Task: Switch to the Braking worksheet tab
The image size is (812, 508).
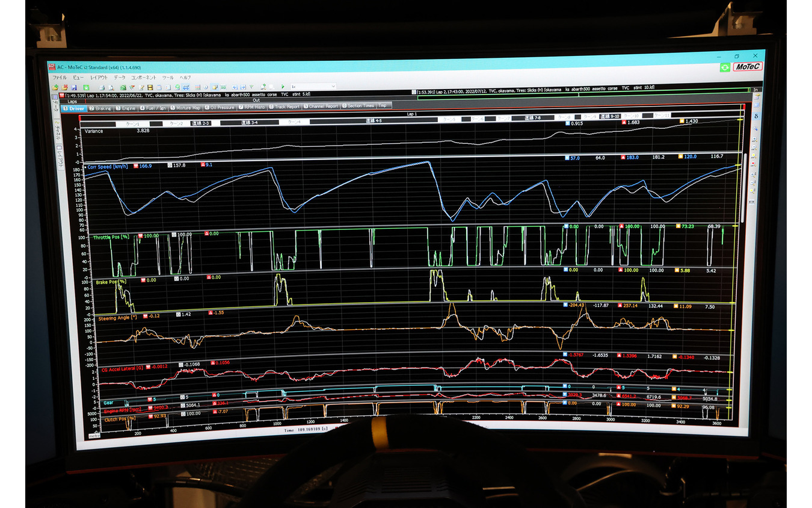Action: (x=101, y=108)
